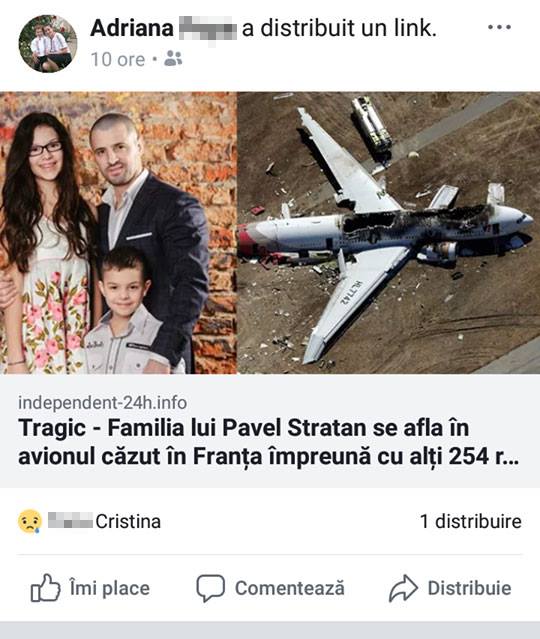Select the 'Distribuie' share button
The height and width of the screenshot is (639, 540).
[450, 588]
